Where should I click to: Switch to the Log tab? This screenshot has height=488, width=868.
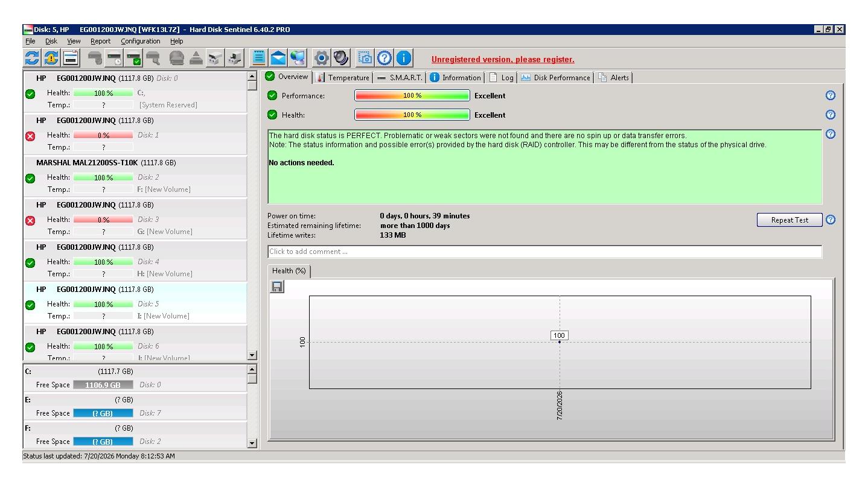[502, 77]
